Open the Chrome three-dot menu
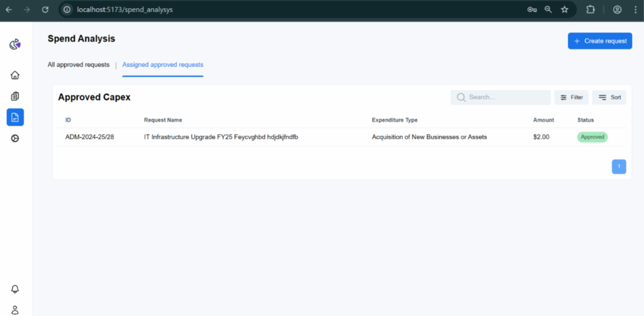Screen dimensions: 644x316 tap(635, 9)
